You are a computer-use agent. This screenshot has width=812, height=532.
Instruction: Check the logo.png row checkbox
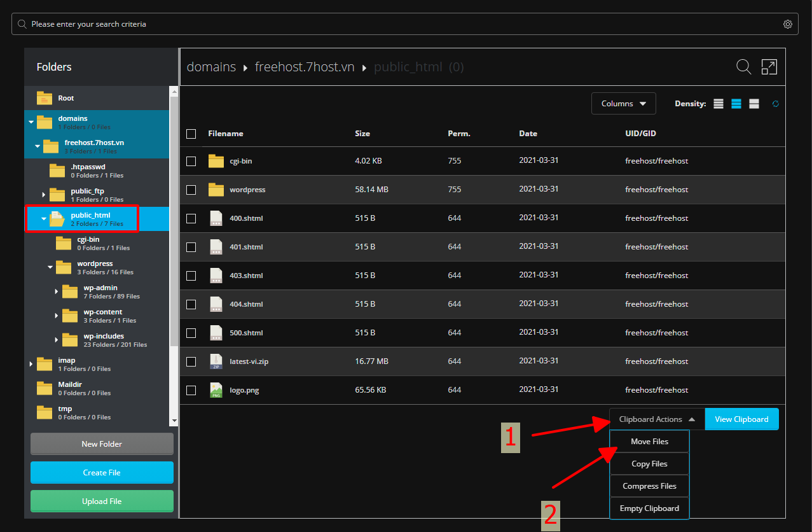[191, 390]
